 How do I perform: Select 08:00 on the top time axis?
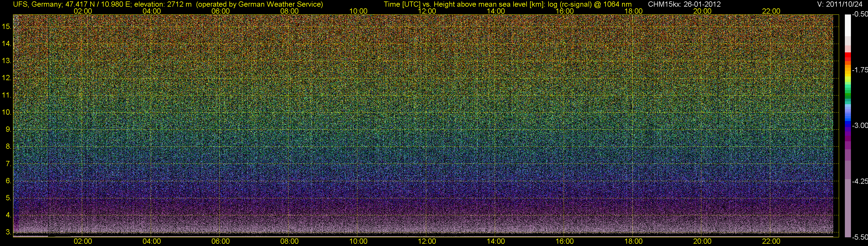(x=289, y=11)
